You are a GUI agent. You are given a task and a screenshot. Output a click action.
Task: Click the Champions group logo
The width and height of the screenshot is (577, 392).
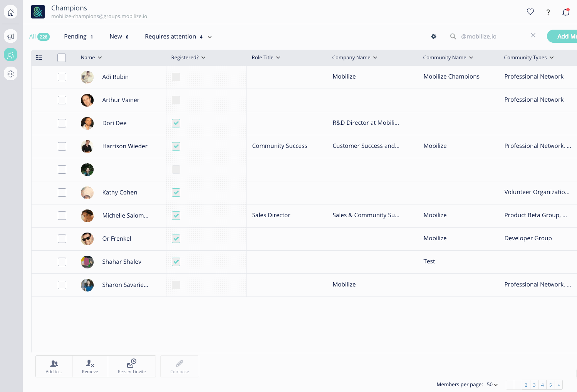(38, 12)
